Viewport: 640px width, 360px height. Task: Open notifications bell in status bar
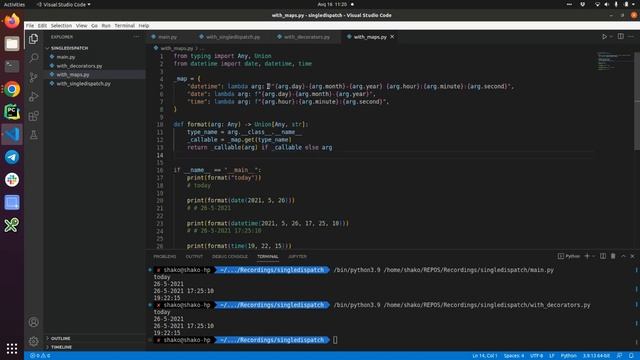click(x=631, y=356)
